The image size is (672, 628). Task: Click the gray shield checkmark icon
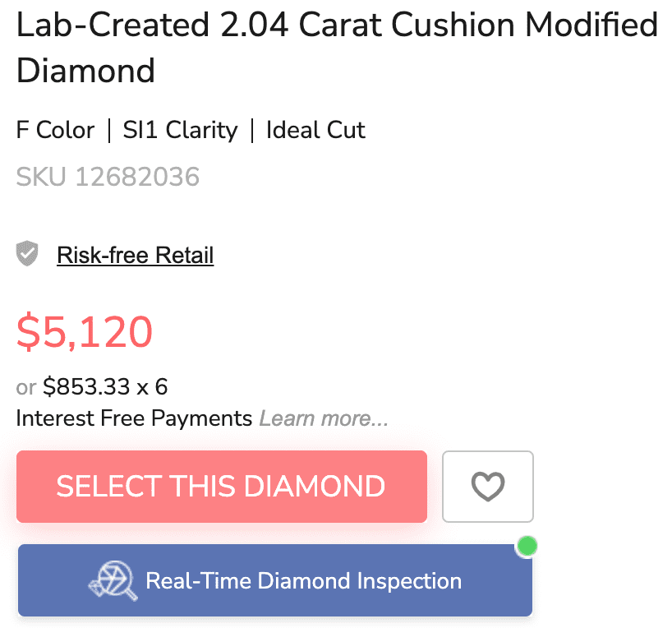click(x=28, y=255)
